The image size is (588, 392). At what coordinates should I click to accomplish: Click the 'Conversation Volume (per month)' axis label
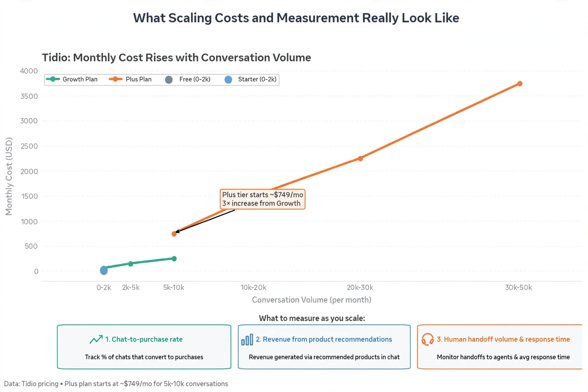point(311,300)
